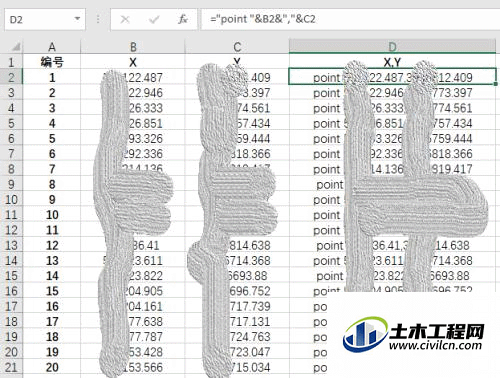This screenshot has height=378, width=500.
Task: Click cell A2 containing 1
Action: click(x=52, y=77)
